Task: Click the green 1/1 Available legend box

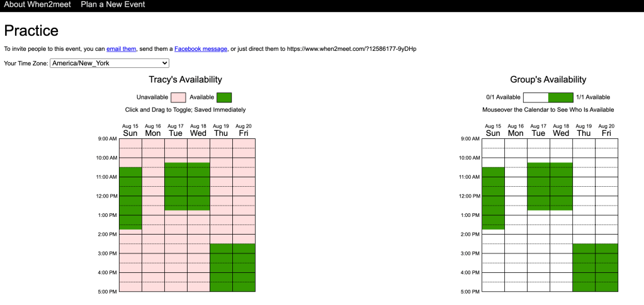Action: pyautogui.click(x=561, y=97)
